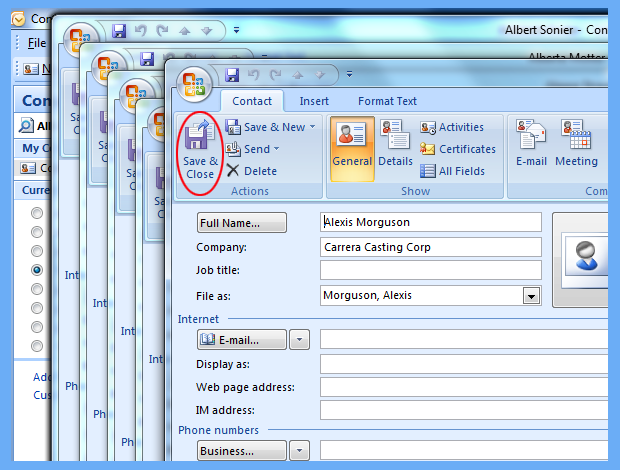Select the seventh Current View radio button
620x470 pixels.
click(x=37, y=327)
